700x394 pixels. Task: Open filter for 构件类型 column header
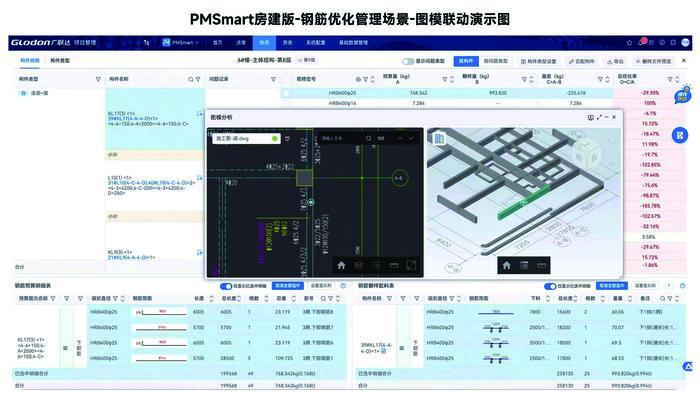coord(98,79)
